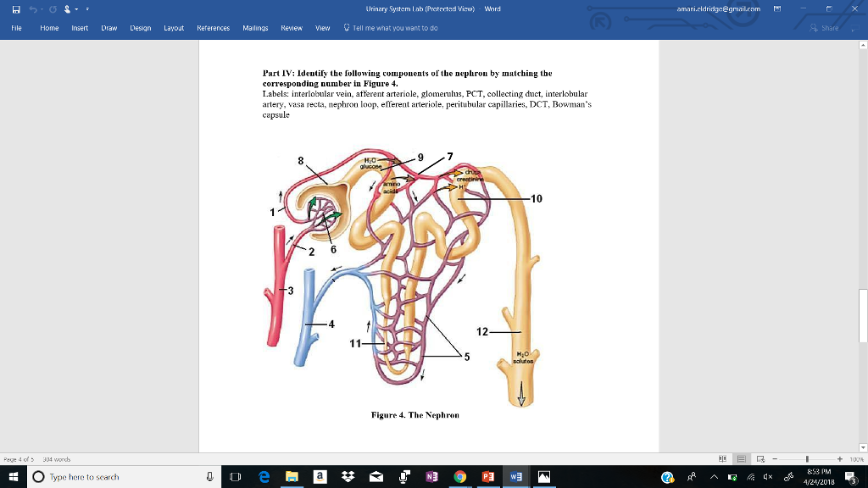Select the Web Layout icon in status bar
This screenshot has height=488, width=868.
[x=760, y=459]
